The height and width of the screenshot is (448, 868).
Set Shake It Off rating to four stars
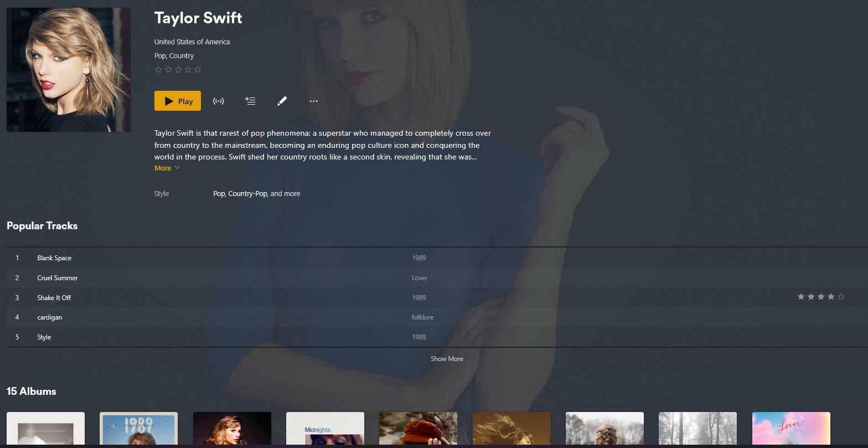831,297
